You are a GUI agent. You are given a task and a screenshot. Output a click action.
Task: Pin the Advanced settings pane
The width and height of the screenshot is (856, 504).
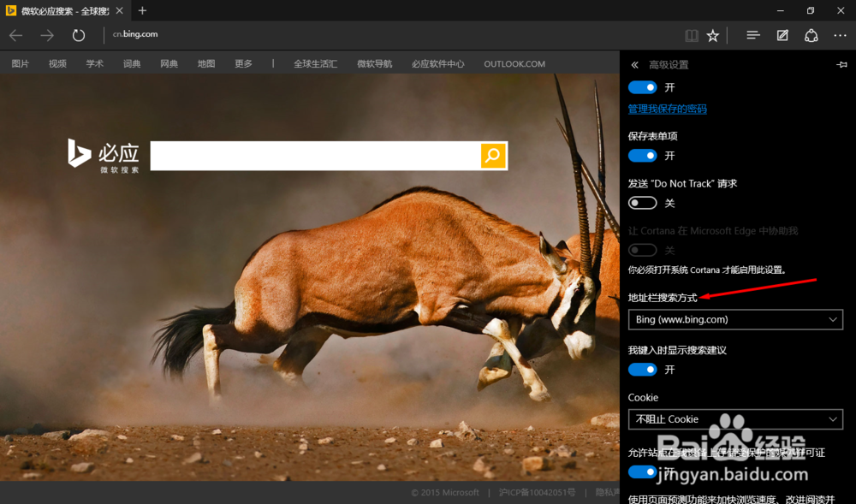click(x=841, y=65)
